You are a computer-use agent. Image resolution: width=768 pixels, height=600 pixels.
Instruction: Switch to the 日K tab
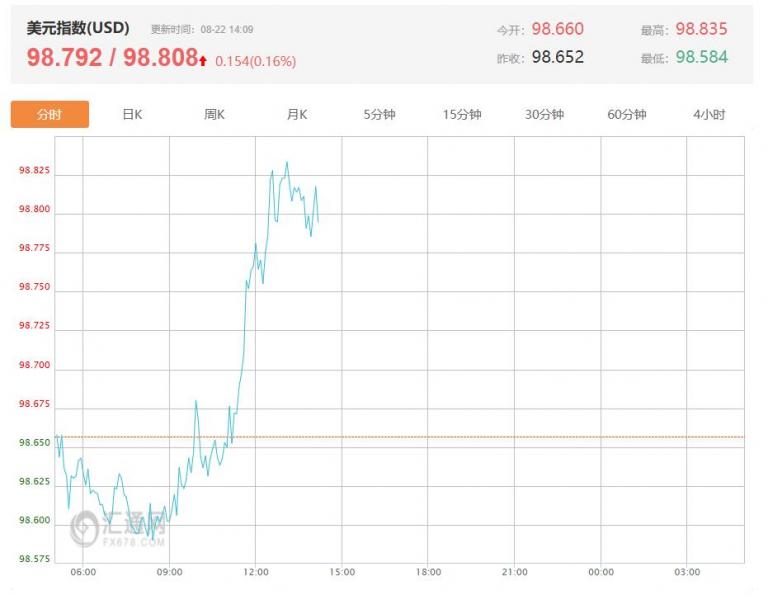(132, 114)
